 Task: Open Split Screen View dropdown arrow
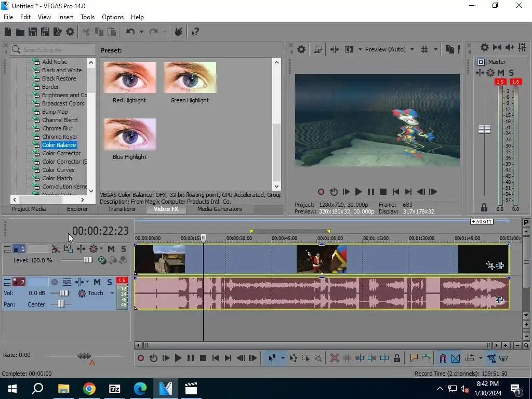(360, 49)
